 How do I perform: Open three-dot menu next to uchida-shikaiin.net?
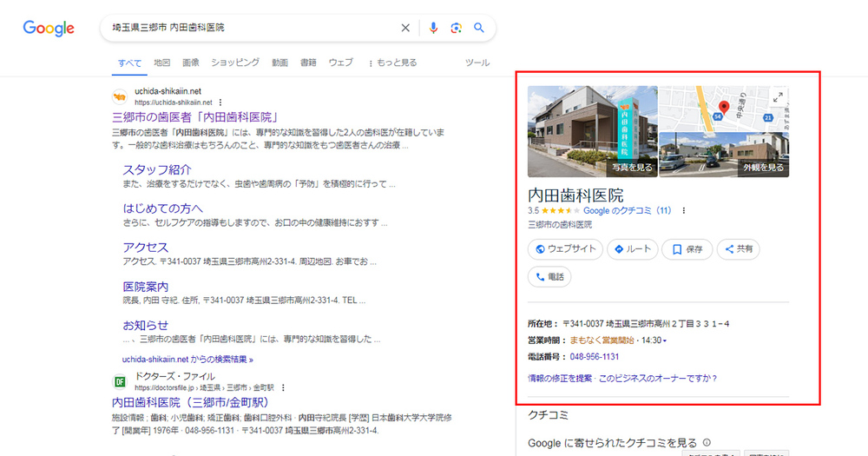tap(220, 102)
